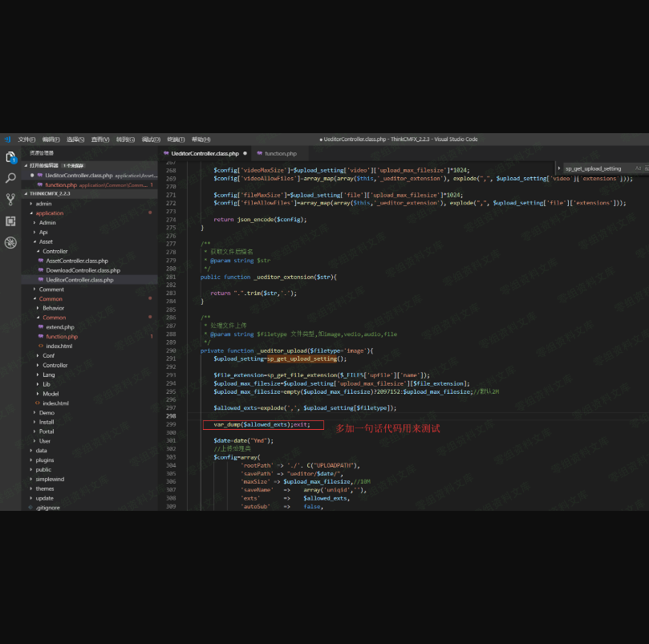Toggle match case option in find widget
Image resolution: width=649 pixels, height=644 pixels.
[x=638, y=168]
